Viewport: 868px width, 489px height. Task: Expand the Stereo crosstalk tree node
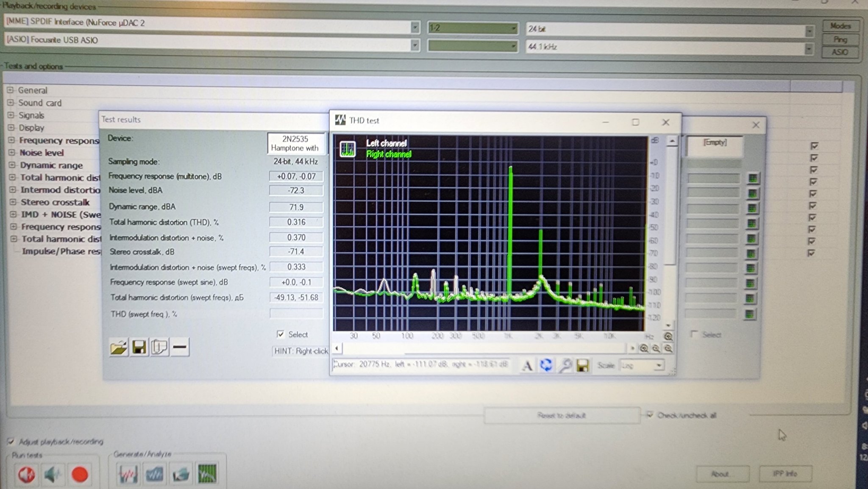(13, 202)
